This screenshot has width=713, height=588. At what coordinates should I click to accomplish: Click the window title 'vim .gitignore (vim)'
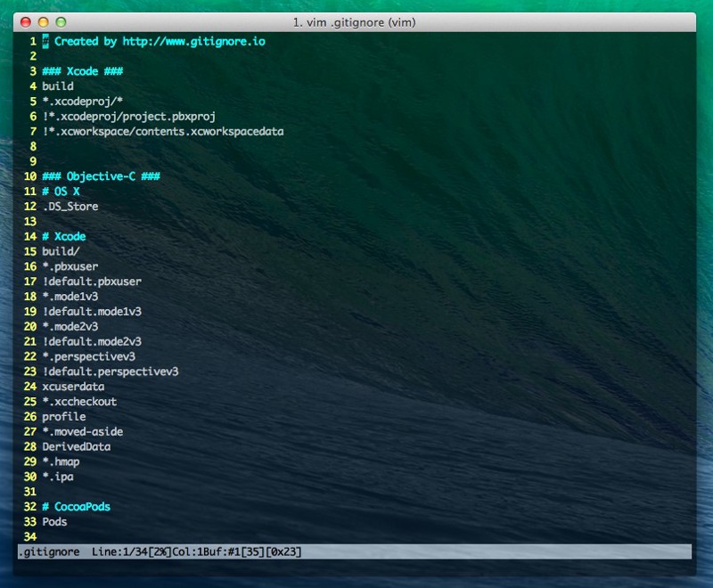click(x=354, y=21)
